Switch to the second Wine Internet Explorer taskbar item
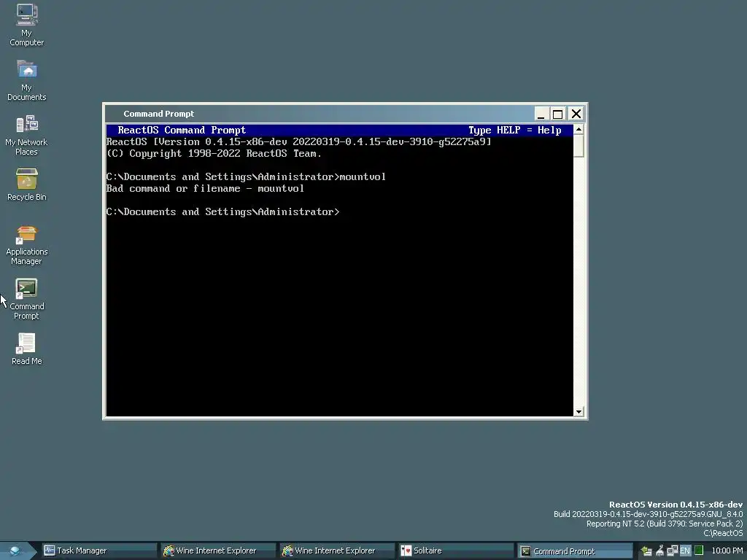The height and width of the screenshot is (560, 747). click(x=337, y=551)
